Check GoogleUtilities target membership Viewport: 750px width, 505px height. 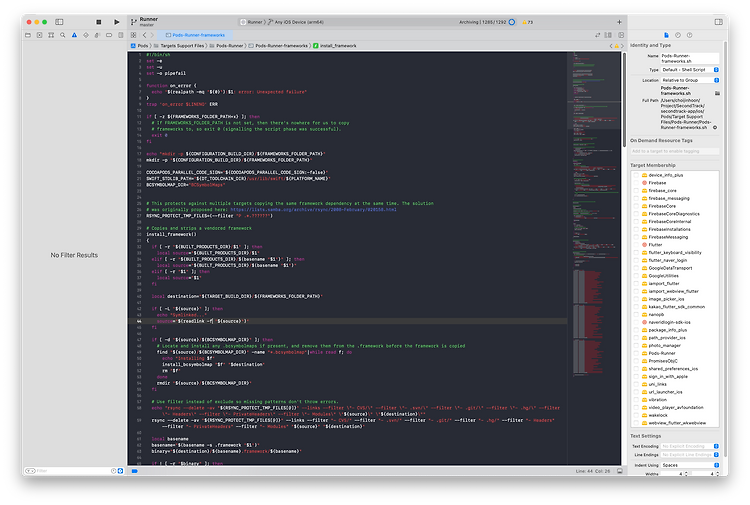coord(636,276)
